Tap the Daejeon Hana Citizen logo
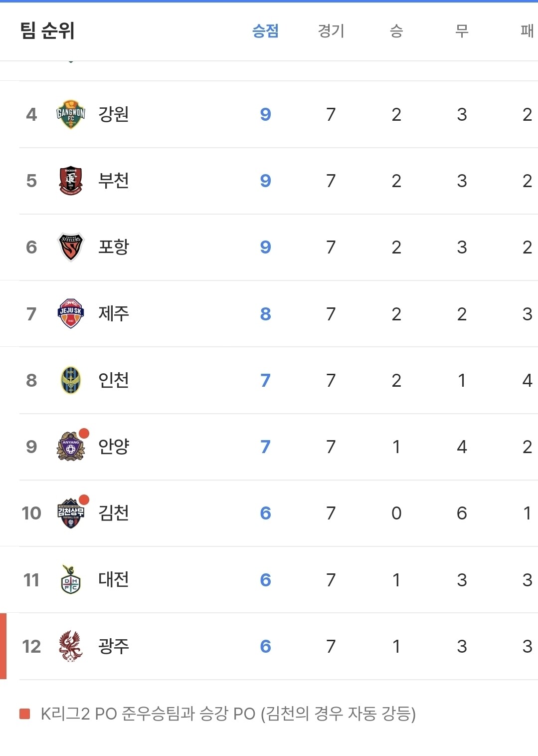538x756 pixels. point(71,579)
